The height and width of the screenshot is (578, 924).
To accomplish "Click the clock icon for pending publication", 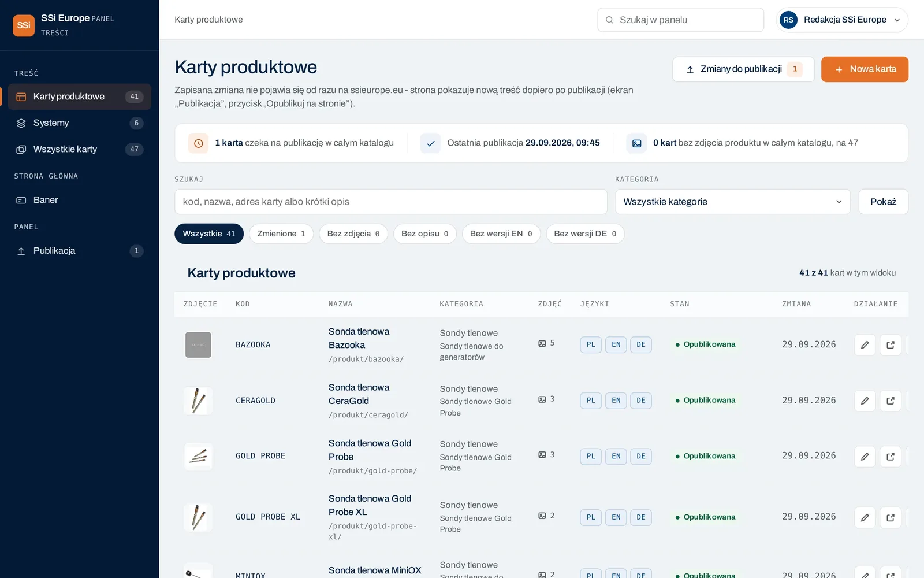I will (198, 143).
